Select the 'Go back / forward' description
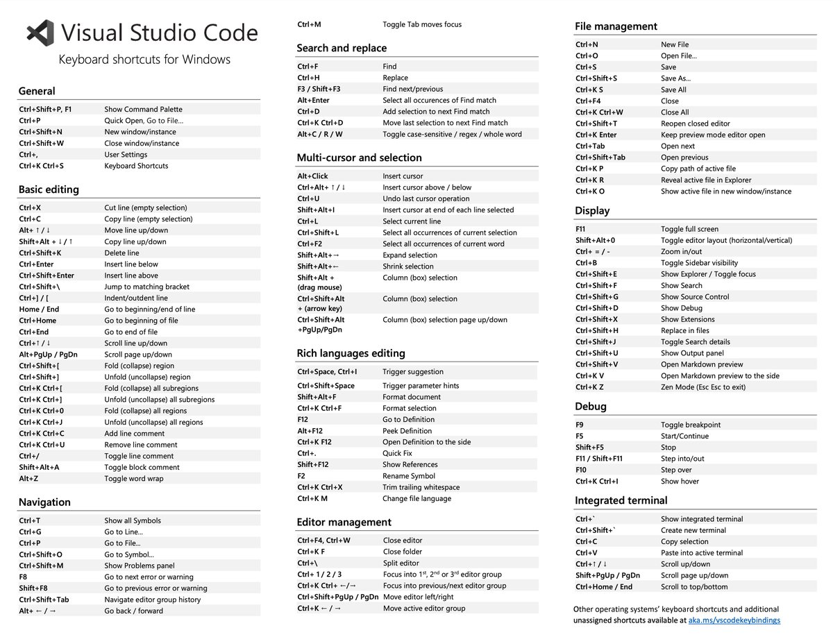The height and width of the screenshot is (644, 833). [134, 611]
